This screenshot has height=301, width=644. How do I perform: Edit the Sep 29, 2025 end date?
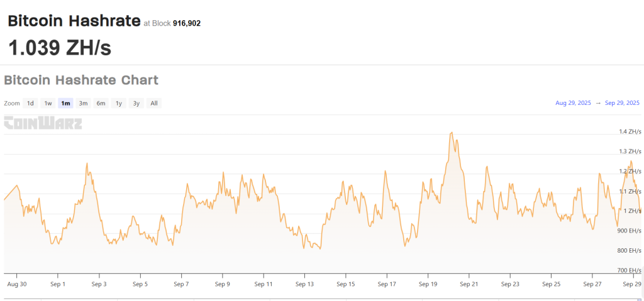click(x=622, y=103)
